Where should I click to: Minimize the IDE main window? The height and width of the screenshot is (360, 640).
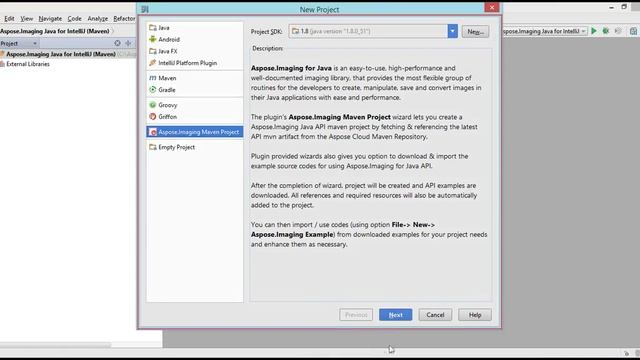click(x=611, y=7)
